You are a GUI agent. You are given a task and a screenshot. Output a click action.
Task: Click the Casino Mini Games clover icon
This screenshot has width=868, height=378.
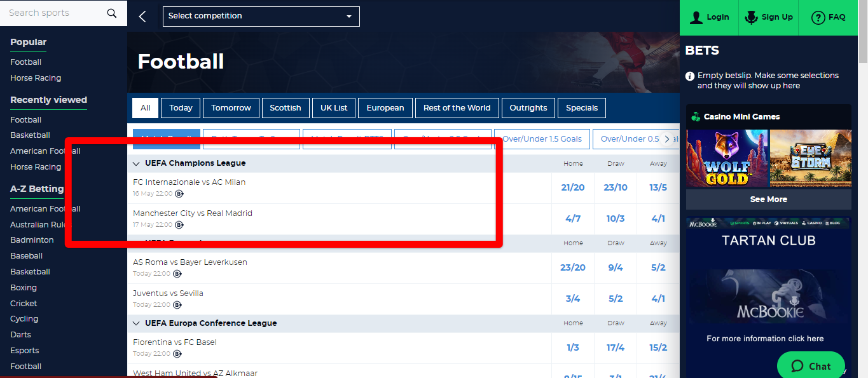coord(696,117)
